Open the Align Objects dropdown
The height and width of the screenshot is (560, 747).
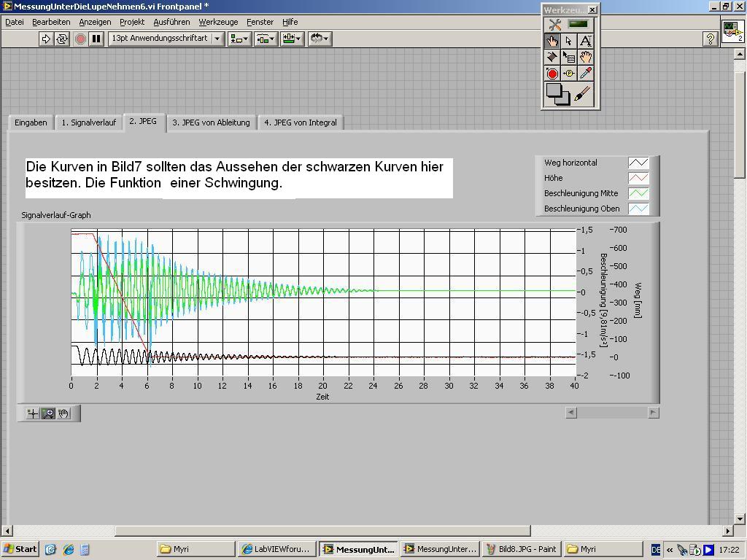(x=239, y=39)
